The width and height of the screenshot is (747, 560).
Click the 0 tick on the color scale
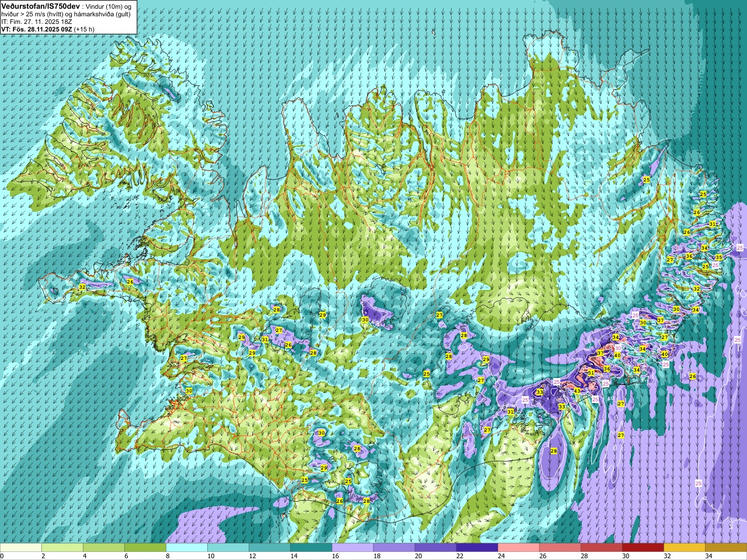coord(2,556)
